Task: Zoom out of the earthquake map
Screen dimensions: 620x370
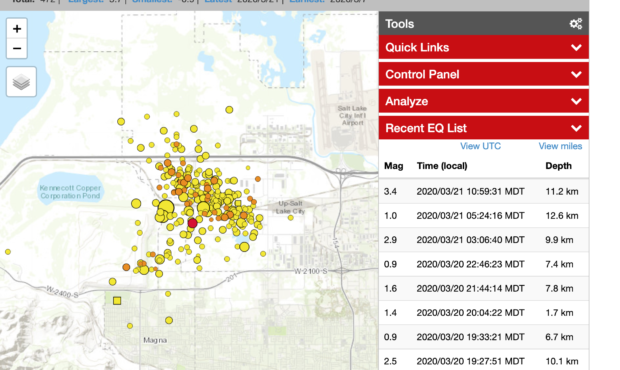Action: [17, 49]
